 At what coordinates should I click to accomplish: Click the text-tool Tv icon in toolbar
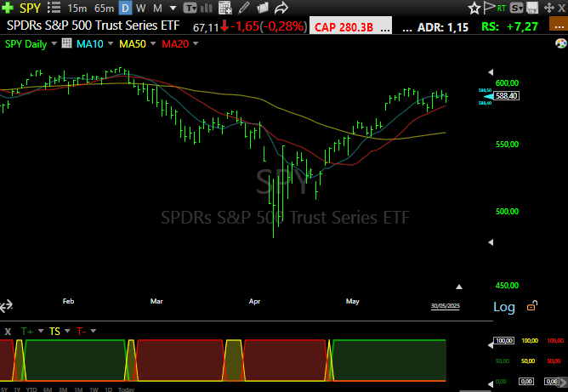[x=190, y=8]
